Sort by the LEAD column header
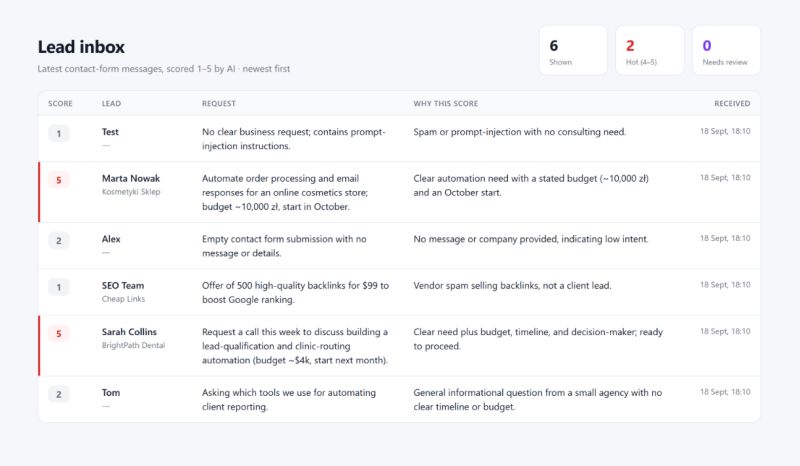This screenshot has height=466, width=800. (x=111, y=103)
